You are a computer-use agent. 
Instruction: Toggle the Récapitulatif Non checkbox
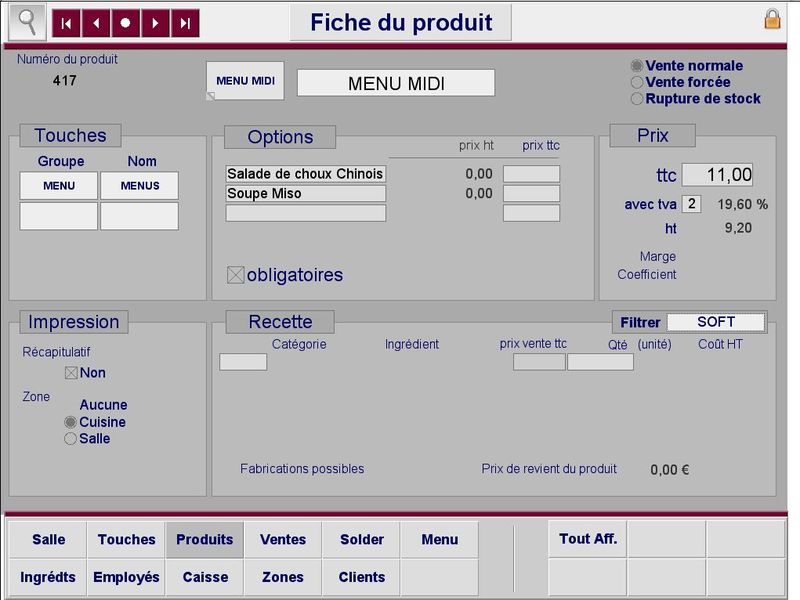[71, 373]
